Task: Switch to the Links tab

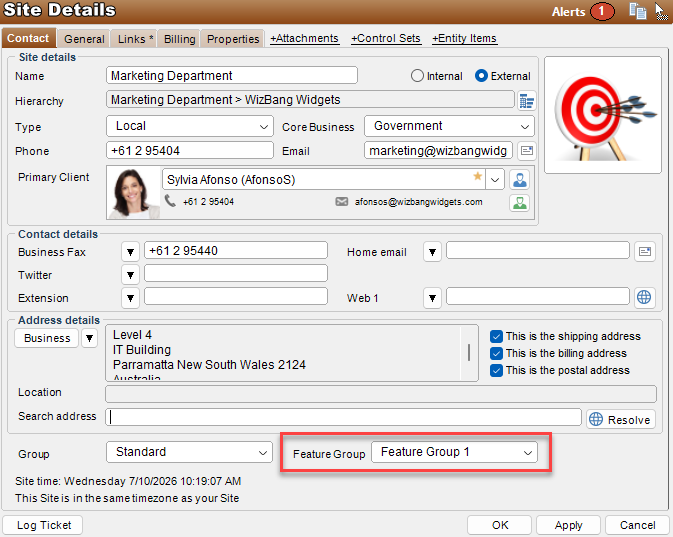Action: [x=135, y=39]
